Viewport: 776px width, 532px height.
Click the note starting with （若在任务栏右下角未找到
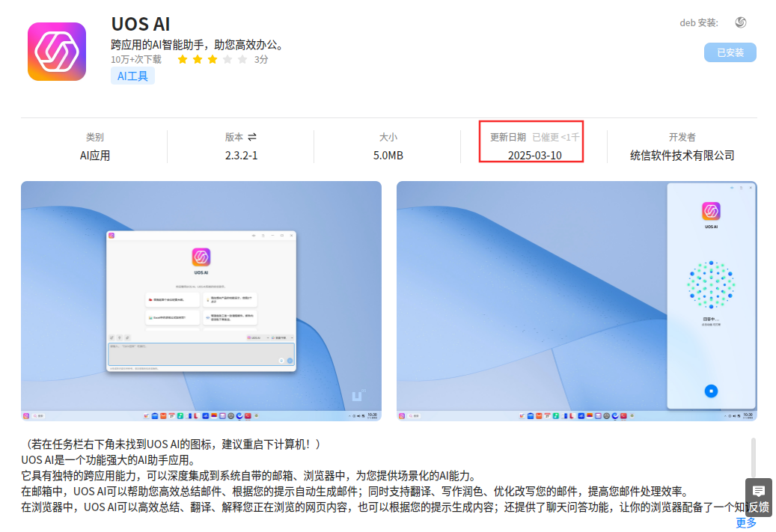(173, 444)
